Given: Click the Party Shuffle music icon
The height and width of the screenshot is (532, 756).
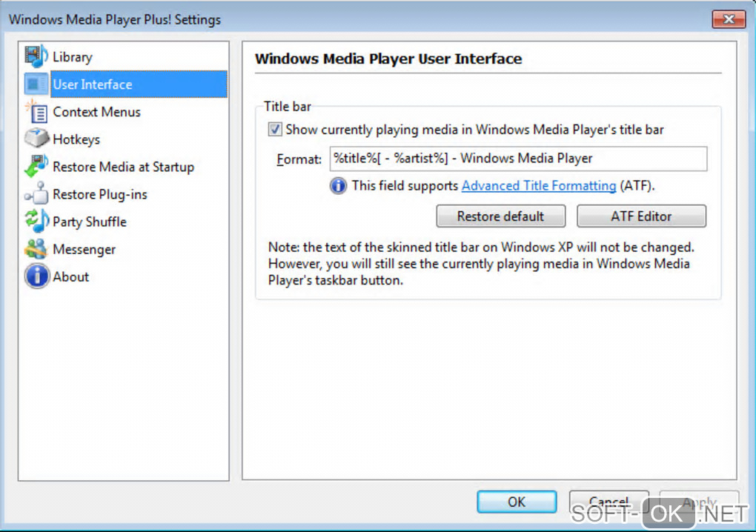Looking at the screenshot, I should tap(36, 222).
